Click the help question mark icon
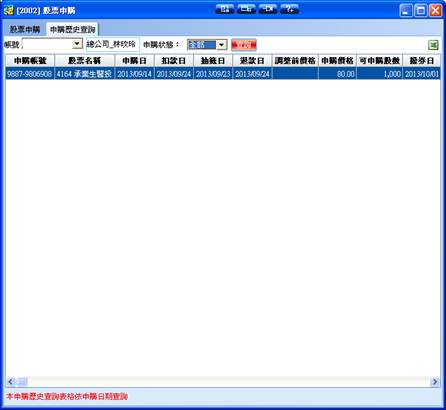Screen dimensions: 446x410 [x=289, y=9]
